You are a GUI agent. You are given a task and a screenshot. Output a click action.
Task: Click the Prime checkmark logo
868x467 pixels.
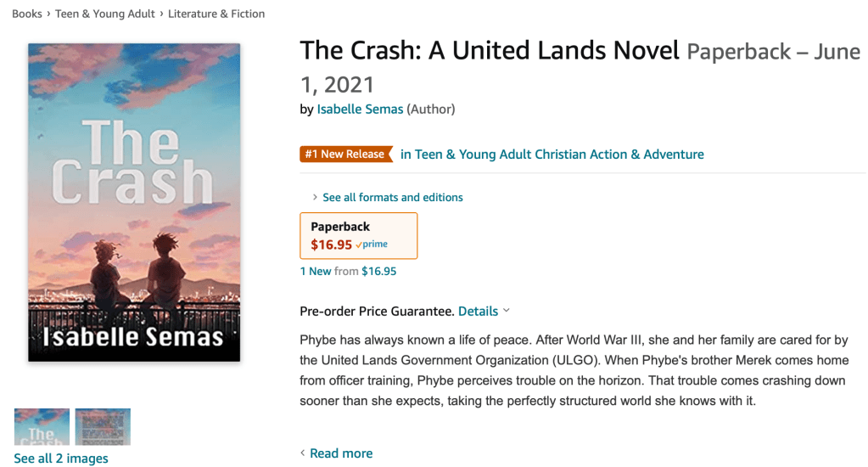coord(372,245)
